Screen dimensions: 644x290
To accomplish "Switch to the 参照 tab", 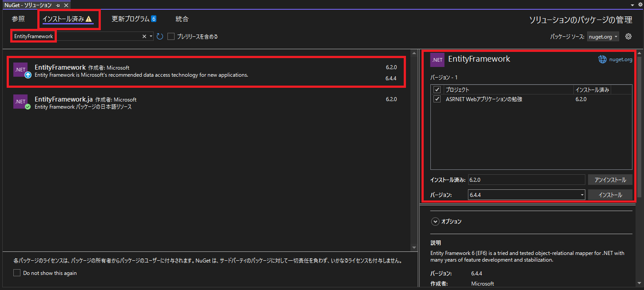I will [x=18, y=19].
